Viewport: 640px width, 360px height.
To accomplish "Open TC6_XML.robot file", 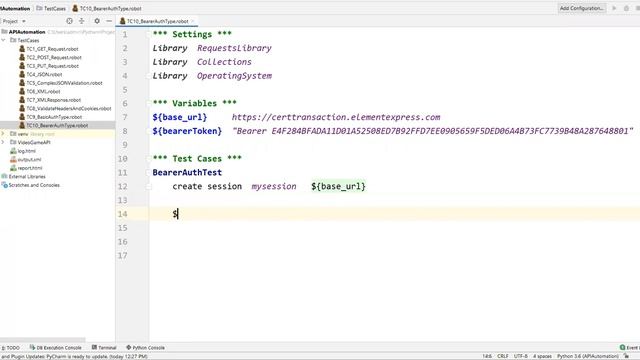I will tap(43, 91).
